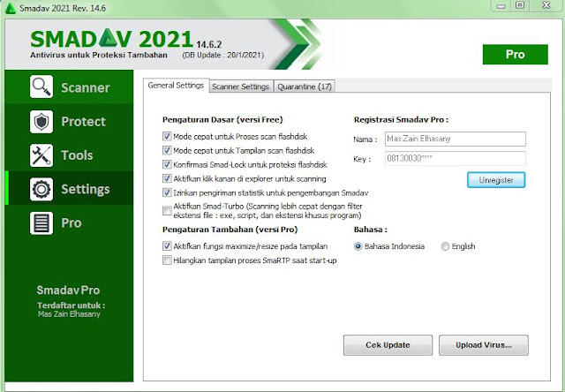The width and height of the screenshot is (565, 392).
Task: Click the 'Smadav Pro' sidebar heading
Action: pos(68,290)
